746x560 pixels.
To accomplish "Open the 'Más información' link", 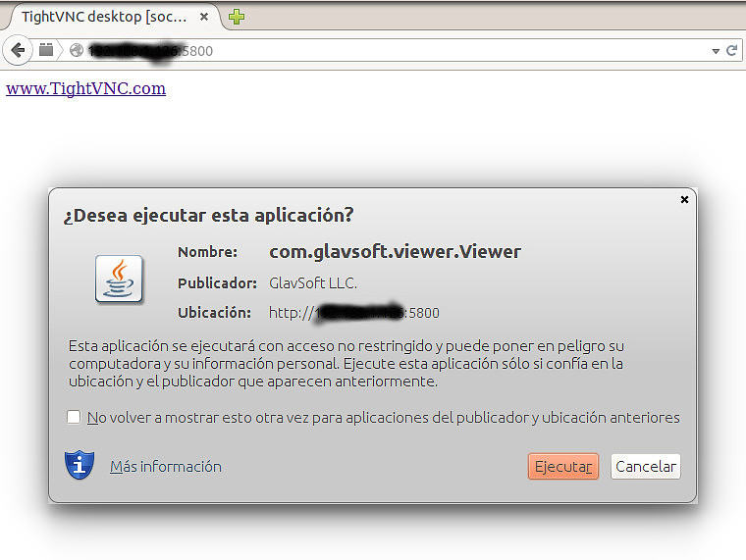I will pyautogui.click(x=166, y=467).
